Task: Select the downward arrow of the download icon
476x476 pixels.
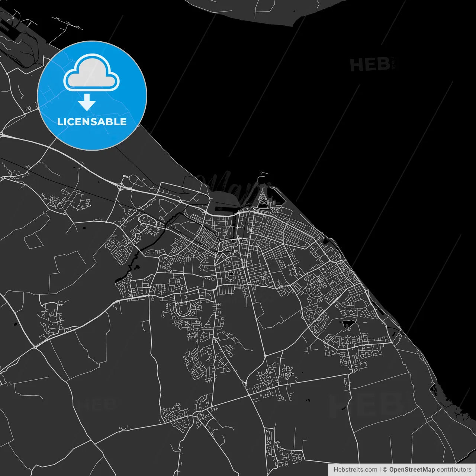Action: tap(88, 103)
